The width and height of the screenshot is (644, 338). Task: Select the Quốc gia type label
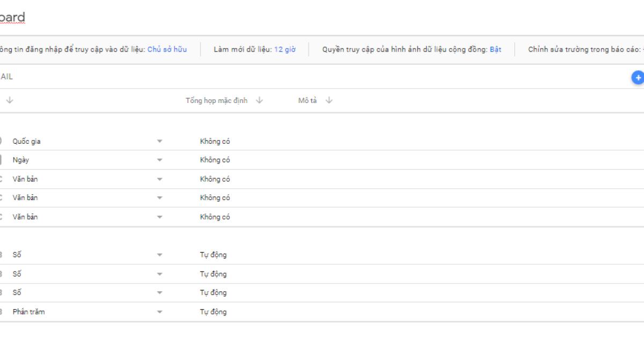pos(27,142)
